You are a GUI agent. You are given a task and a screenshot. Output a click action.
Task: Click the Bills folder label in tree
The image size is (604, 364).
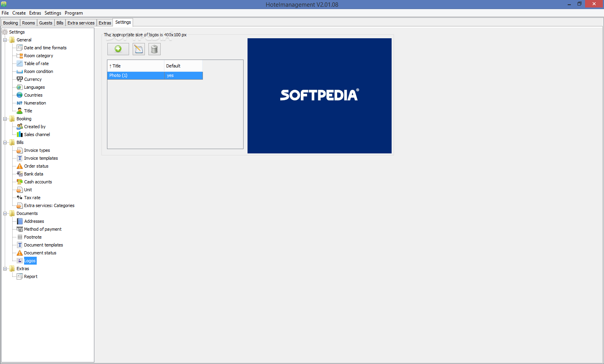tap(20, 142)
